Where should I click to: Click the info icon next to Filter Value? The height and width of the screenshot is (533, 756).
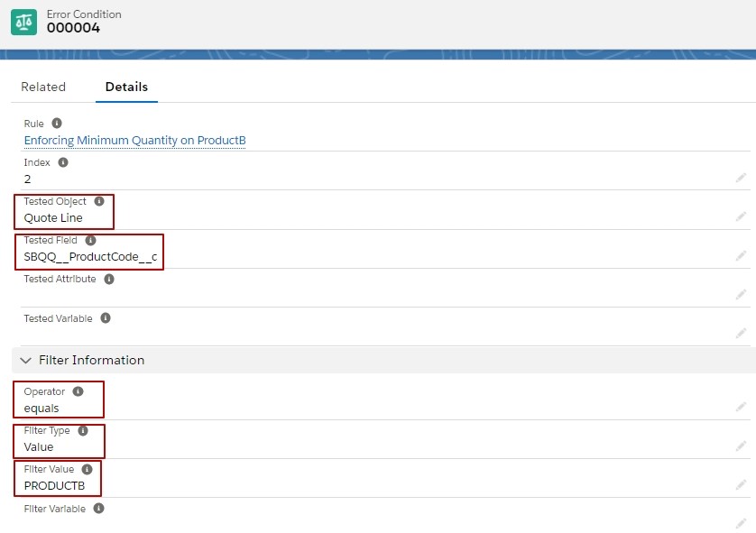pyautogui.click(x=87, y=469)
